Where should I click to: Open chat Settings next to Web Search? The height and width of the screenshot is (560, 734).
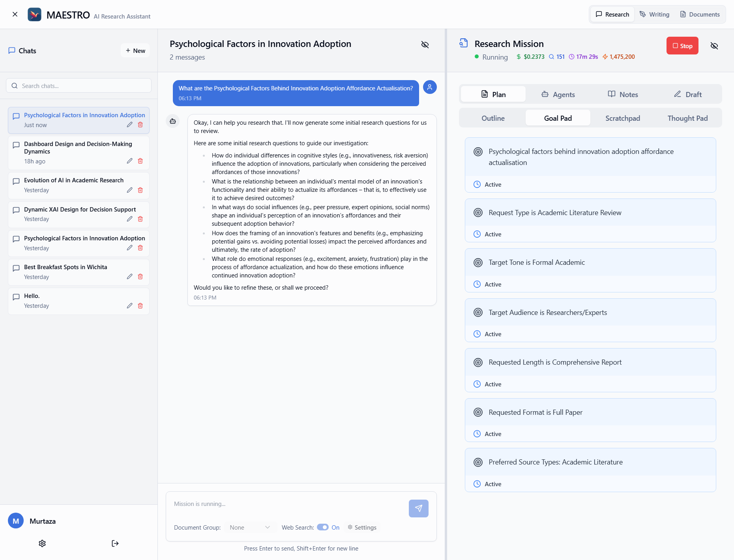[x=362, y=528]
